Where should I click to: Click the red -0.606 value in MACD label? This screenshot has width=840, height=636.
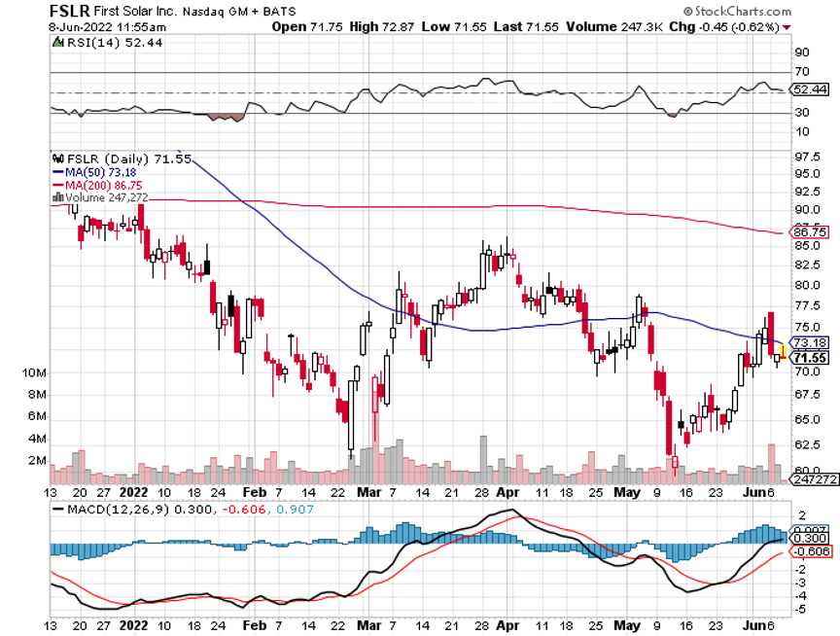pyautogui.click(x=242, y=510)
